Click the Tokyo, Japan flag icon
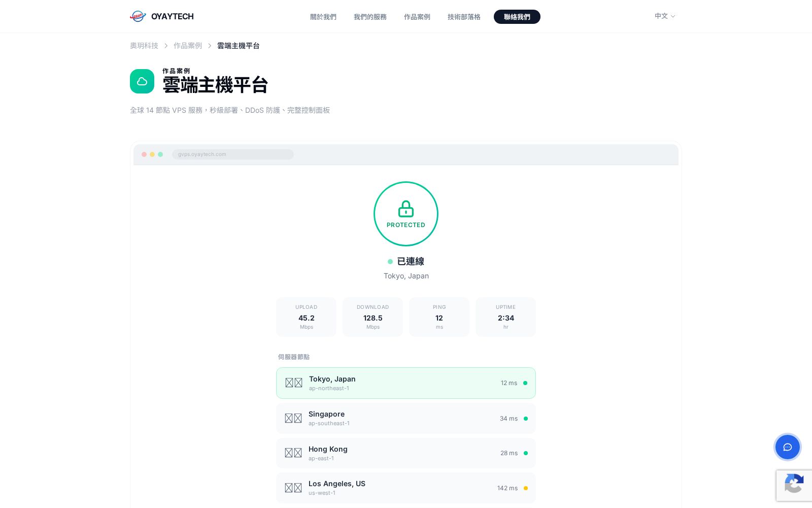Image resolution: width=812 pixels, height=508 pixels. pyautogui.click(x=293, y=383)
